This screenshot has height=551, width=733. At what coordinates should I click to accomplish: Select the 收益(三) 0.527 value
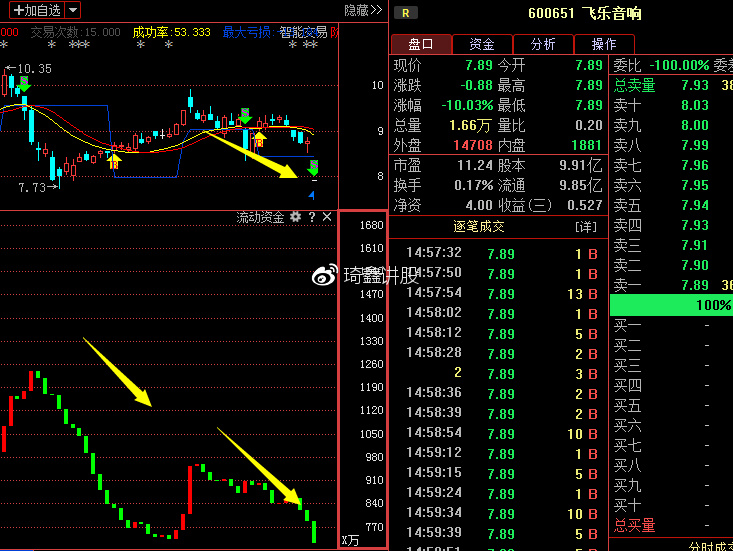pos(585,206)
